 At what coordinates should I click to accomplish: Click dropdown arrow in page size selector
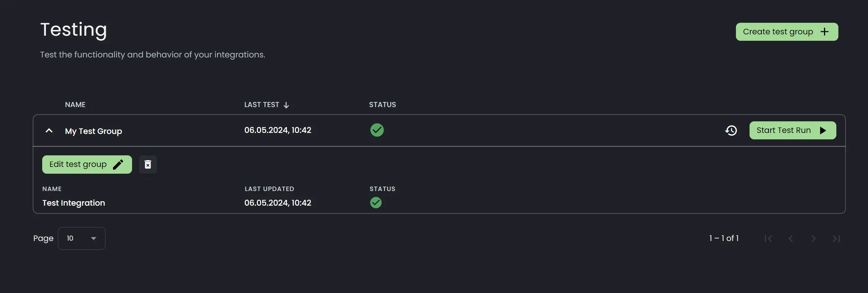coord(94,239)
